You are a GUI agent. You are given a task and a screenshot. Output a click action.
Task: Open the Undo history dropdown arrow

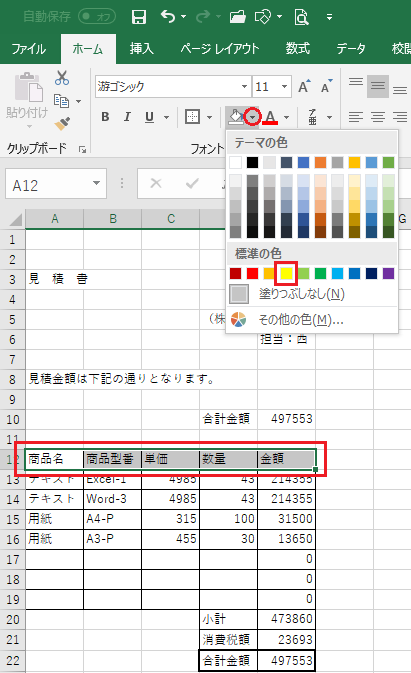pos(184,17)
